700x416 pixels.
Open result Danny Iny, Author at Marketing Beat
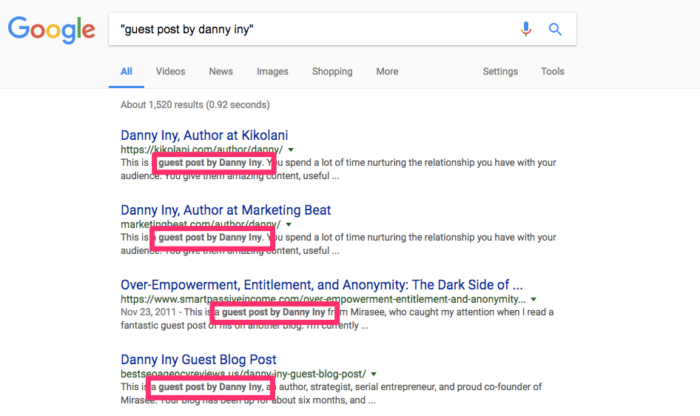226,210
